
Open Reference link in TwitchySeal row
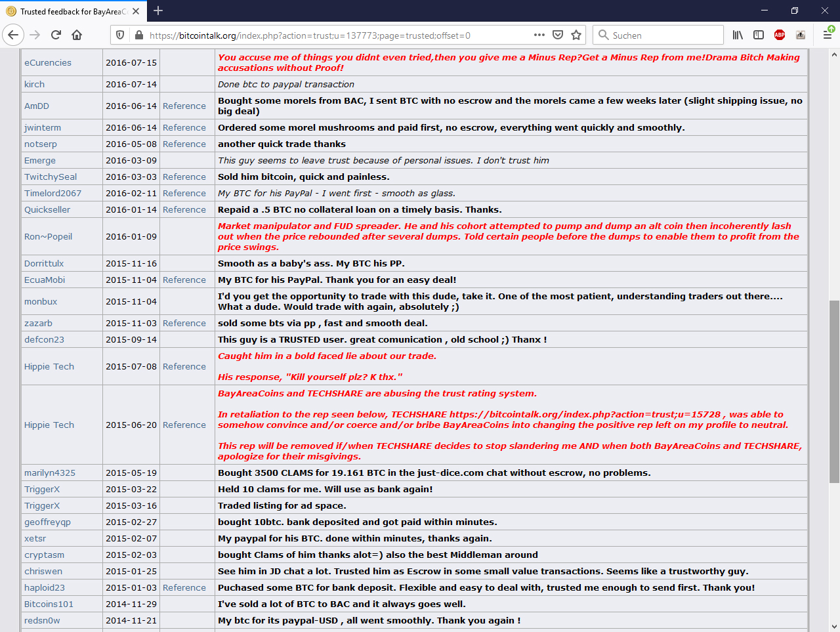(x=184, y=177)
